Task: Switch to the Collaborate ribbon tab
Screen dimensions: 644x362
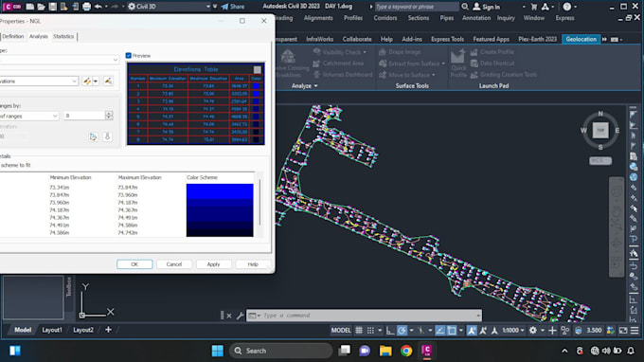Action: pyautogui.click(x=357, y=39)
